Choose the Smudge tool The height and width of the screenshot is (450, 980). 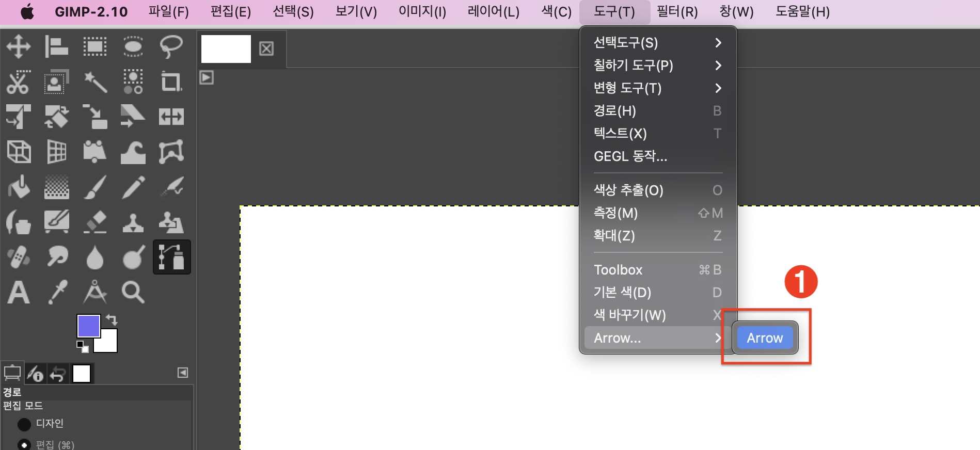57,257
